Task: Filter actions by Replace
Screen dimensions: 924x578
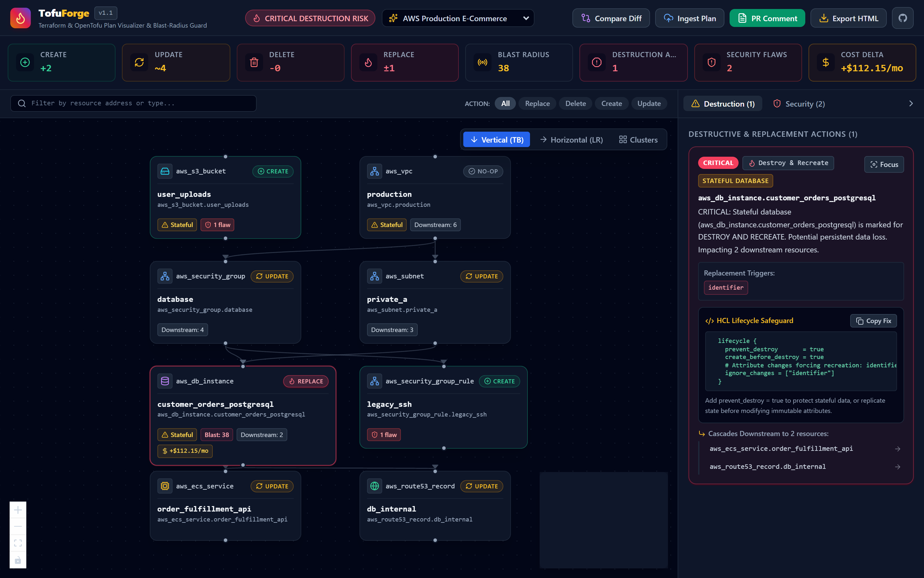Action: click(x=537, y=104)
